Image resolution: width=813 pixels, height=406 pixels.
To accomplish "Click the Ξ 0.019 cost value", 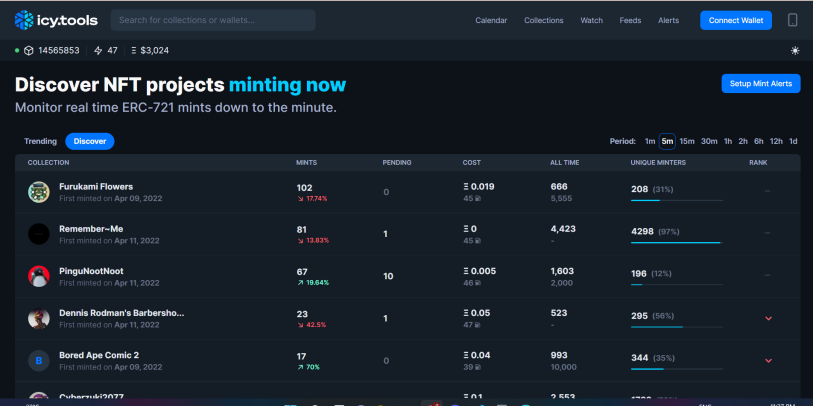I will coord(479,187).
